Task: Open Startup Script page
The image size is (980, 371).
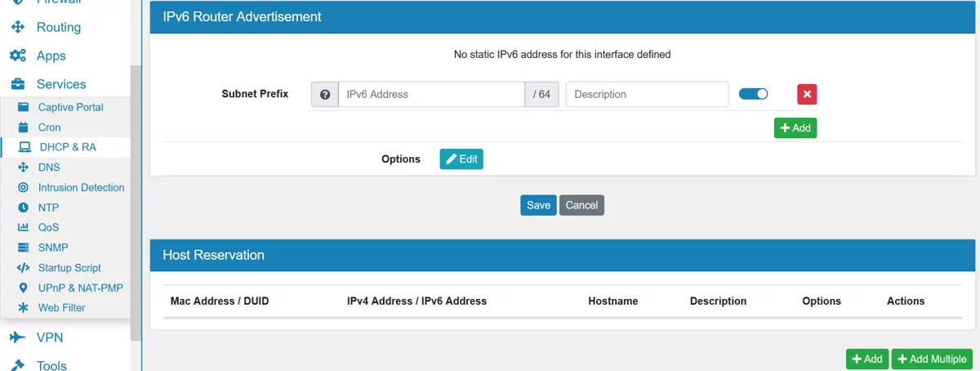Action: [x=69, y=267]
